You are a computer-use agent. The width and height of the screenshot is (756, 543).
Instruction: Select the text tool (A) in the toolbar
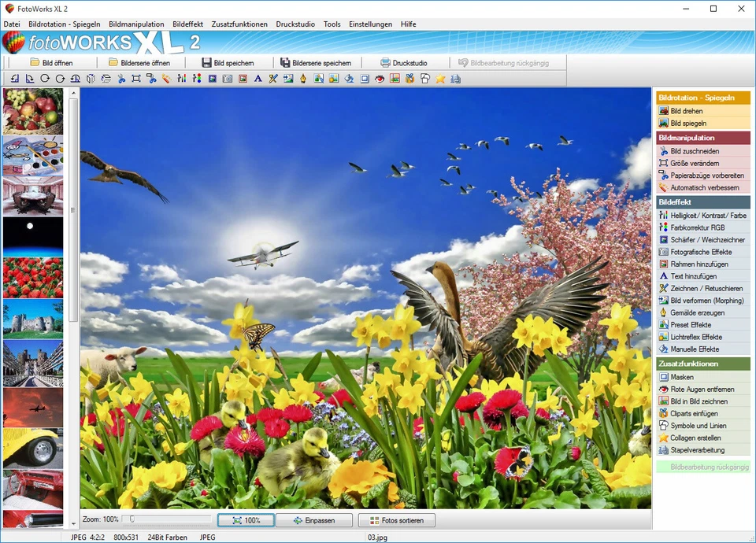[x=258, y=78]
